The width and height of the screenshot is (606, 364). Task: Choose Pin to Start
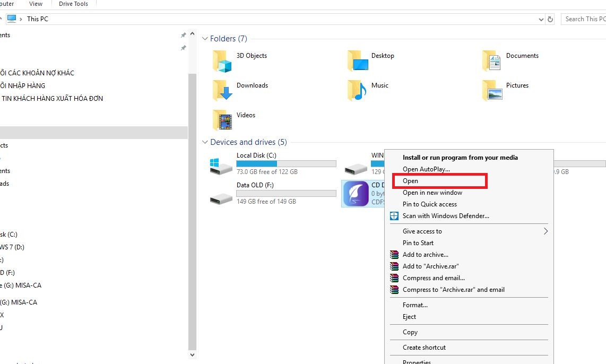418,243
